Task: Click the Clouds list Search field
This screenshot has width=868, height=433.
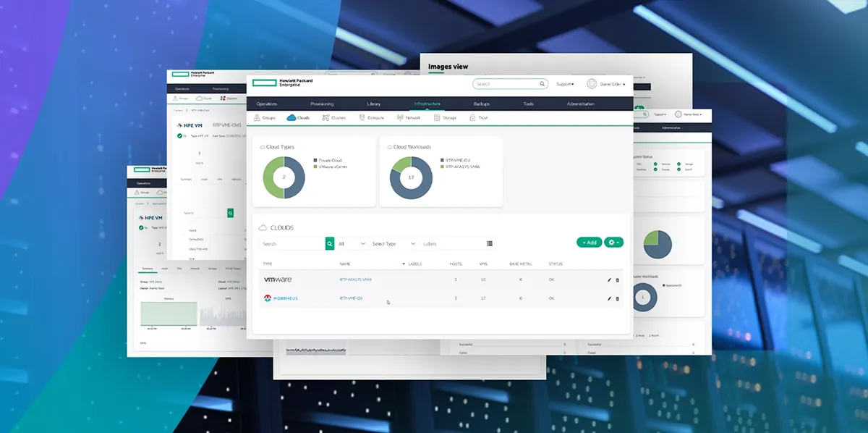Action: [292, 244]
